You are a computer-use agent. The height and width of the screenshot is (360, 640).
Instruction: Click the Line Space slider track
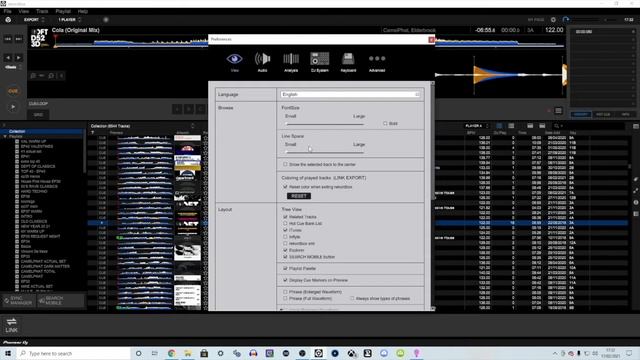pyautogui.click(x=324, y=152)
